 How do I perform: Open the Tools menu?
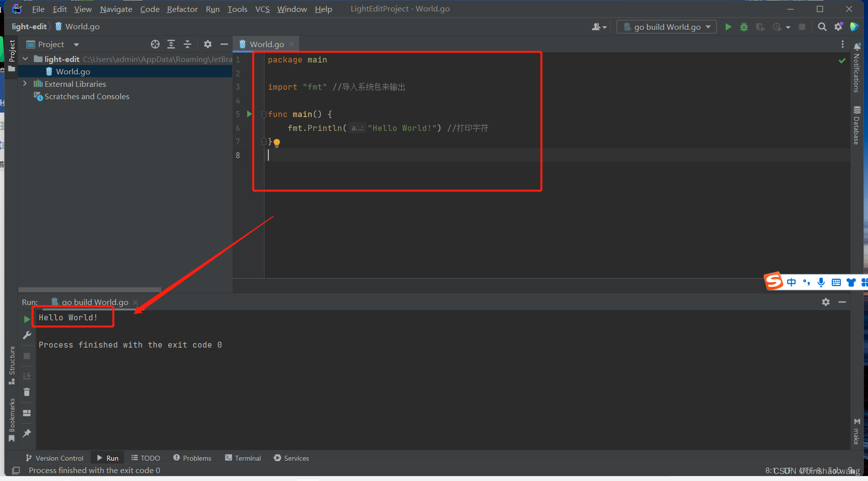coord(237,9)
